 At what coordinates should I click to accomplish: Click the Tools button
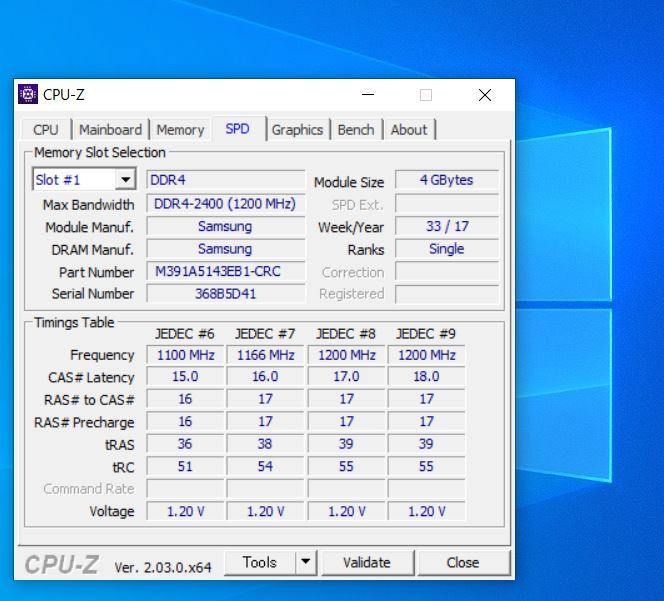[x=260, y=562]
